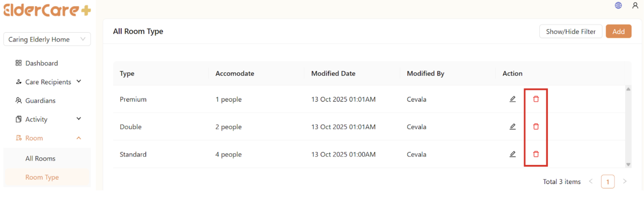Expand the Care Recipients menu

(x=48, y=82)
